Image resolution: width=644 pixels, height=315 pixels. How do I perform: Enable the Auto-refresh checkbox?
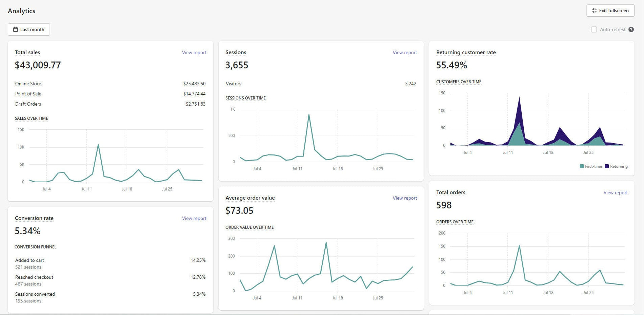click(594, 30)
